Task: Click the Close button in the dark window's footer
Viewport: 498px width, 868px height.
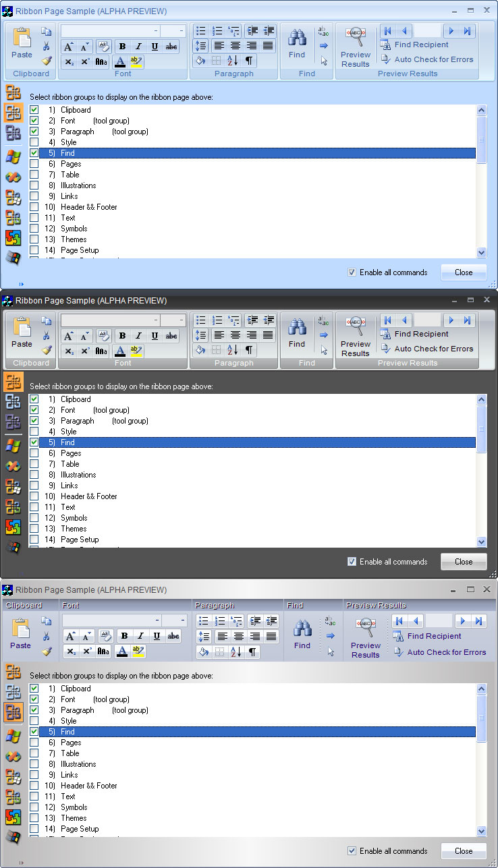Action: pos(464,562)
